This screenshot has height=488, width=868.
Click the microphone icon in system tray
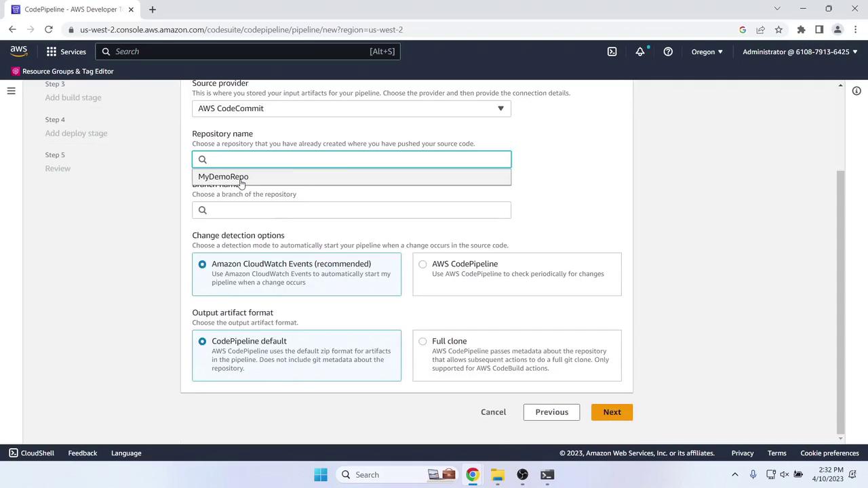pos(753,474)
